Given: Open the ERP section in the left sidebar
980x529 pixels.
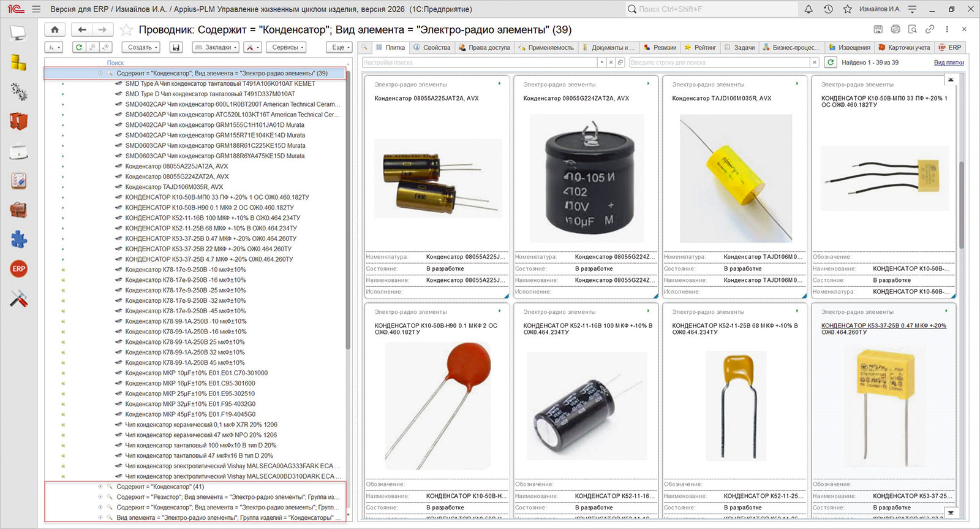Looking at the screenshot, I should pos(19,269).
